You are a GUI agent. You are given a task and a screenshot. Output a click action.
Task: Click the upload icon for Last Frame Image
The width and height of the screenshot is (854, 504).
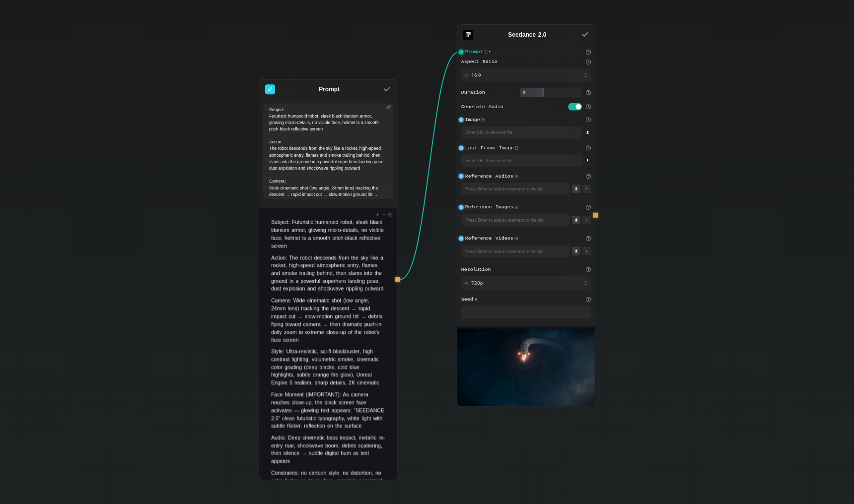[x=587, y=161]
